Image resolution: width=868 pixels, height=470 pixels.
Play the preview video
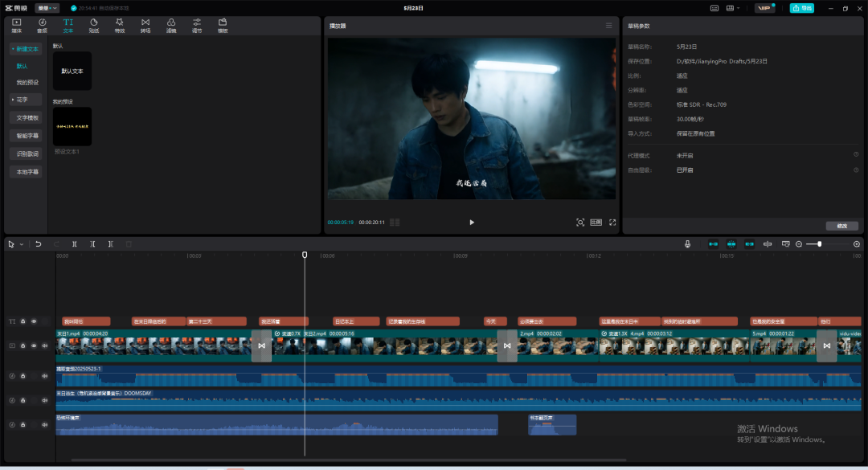point(472,223)
